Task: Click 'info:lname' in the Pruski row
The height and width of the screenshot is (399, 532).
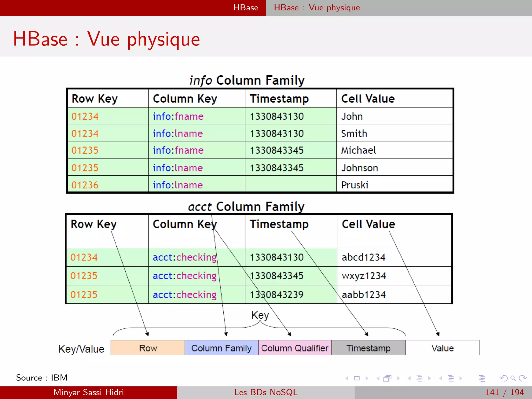Action: pos(178,185)
